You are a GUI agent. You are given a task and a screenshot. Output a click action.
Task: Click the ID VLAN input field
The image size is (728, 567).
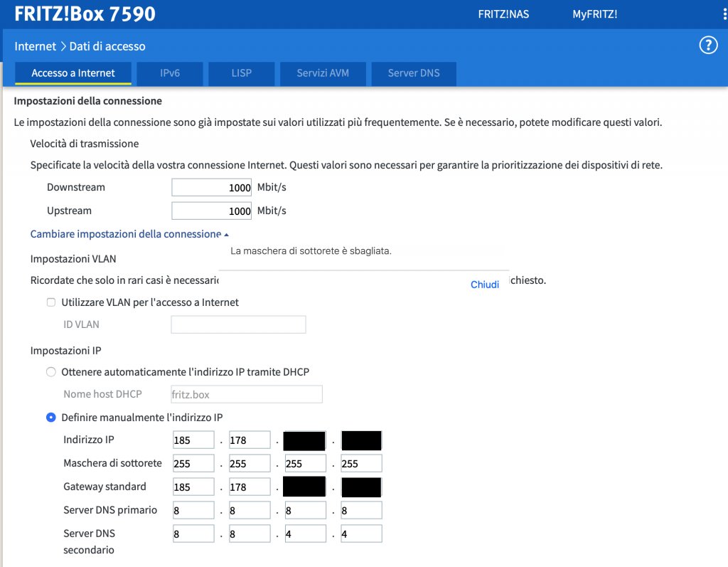pyautogui.click(x=238, y=324)
